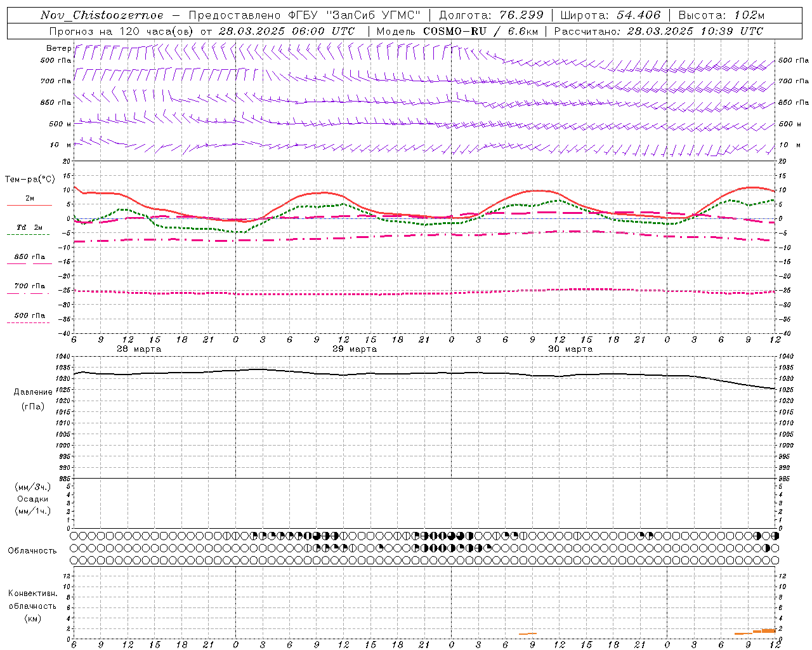Select the forecast start 28.03.2025 06:00 UTC
The height and width of the screenshot is (650, 812).
pyautogui.click(x=287, y=31)
